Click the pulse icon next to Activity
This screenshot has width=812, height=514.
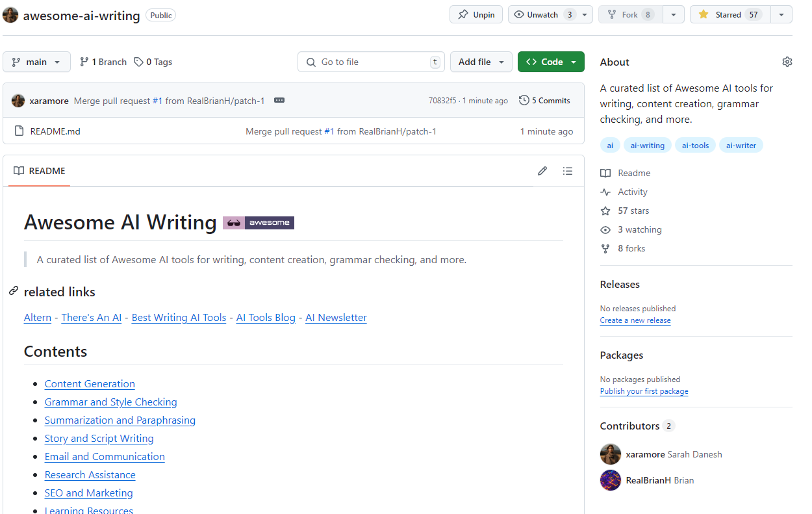(x=605, y=192)
